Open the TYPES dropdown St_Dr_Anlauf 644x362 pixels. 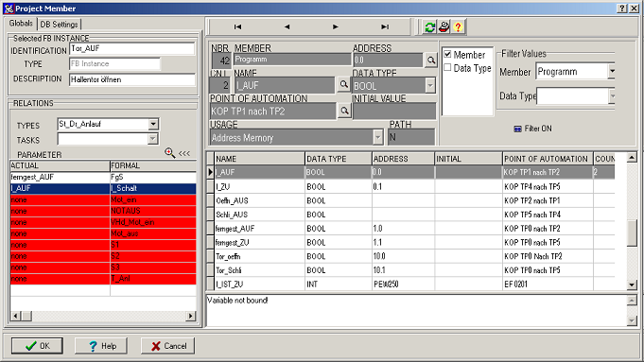coord(153,124)
